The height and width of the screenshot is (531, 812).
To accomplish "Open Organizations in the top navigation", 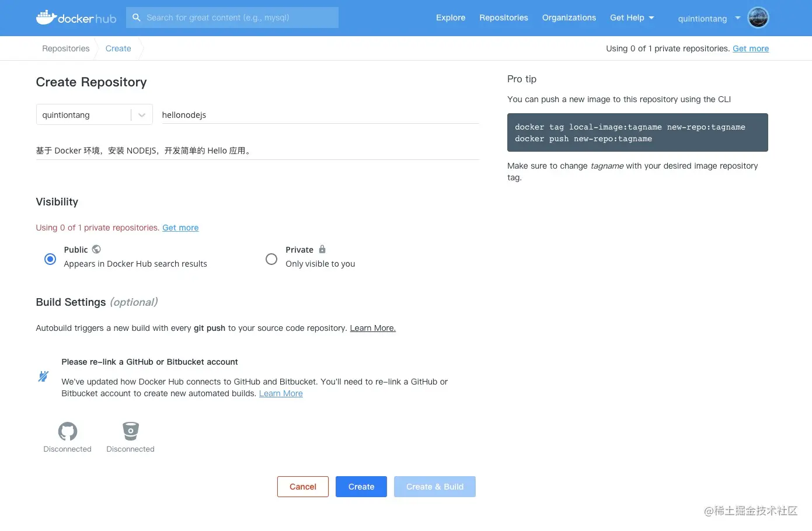I will [x=569, y=18].
